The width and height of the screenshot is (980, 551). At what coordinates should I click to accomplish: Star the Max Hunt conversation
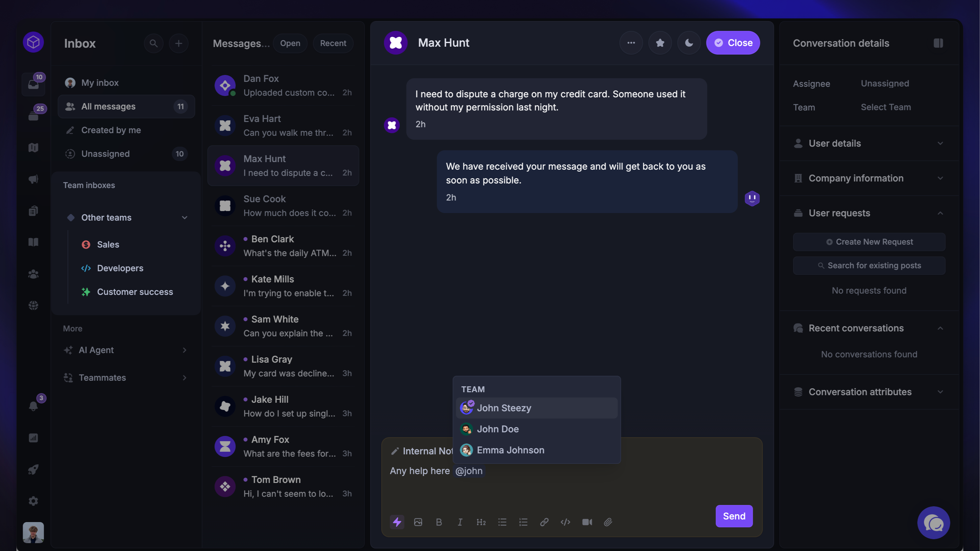tap(660, 43)
